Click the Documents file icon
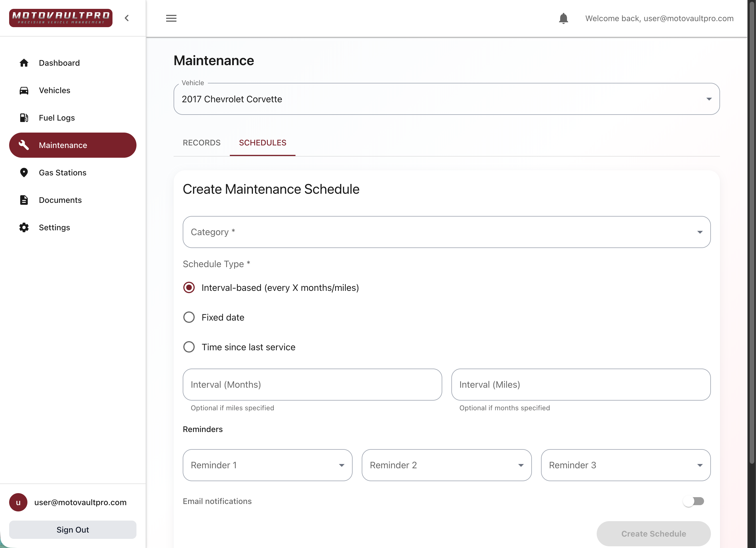Screen dimensions: 756x548 24,200
